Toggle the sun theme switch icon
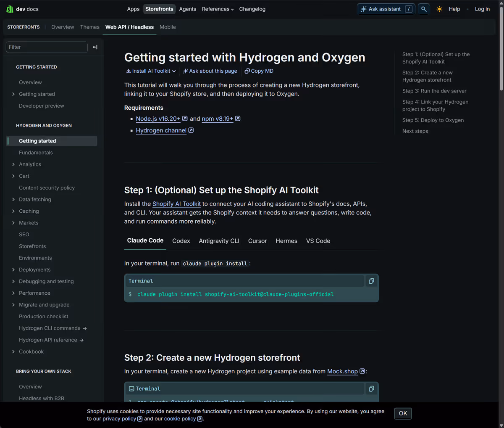 tap(439, 9)
